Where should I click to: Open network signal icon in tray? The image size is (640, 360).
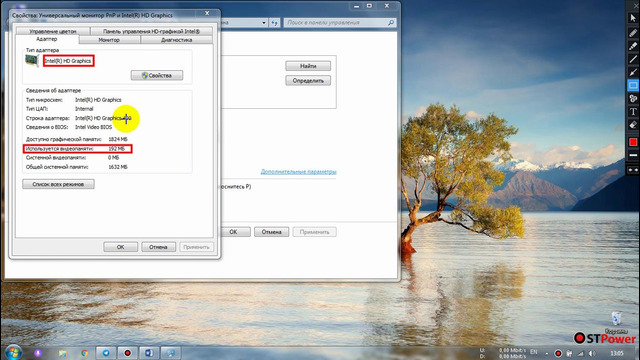click(x=580, y=353)
